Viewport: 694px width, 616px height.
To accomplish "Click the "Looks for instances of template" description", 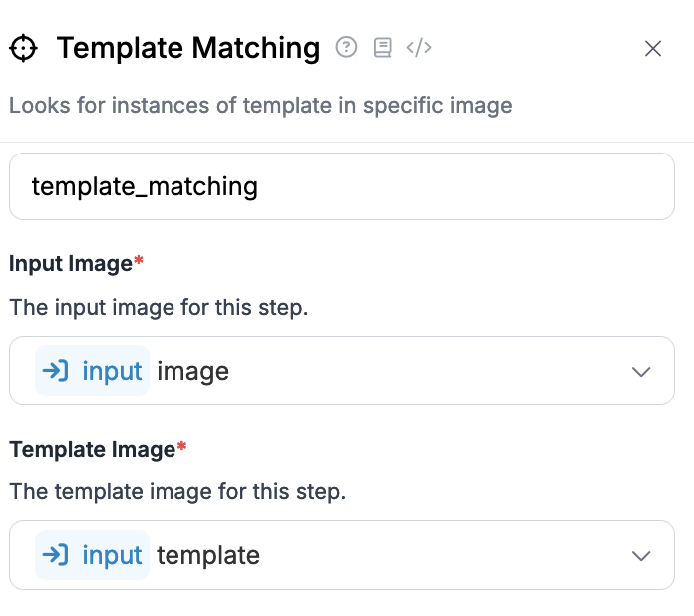I will click(x=260, y=106).
